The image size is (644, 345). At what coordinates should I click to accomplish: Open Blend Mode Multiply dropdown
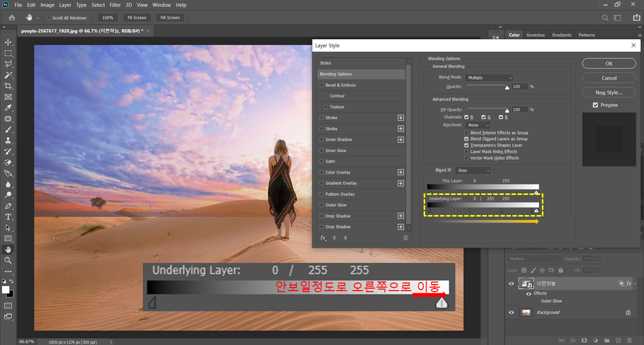pos(490,78)
